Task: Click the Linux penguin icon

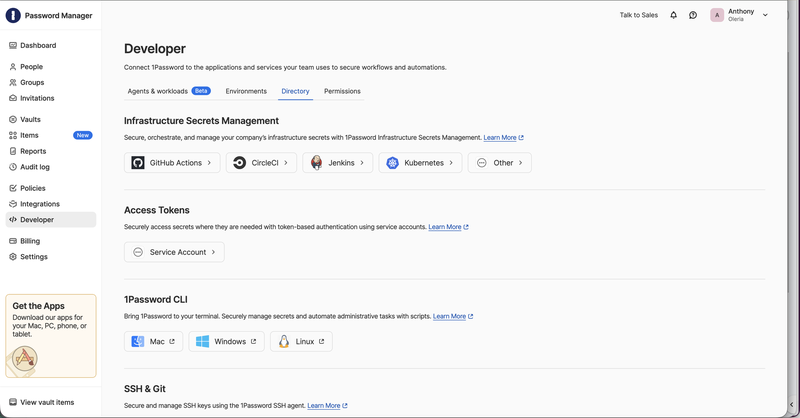Action: [284, 341]
